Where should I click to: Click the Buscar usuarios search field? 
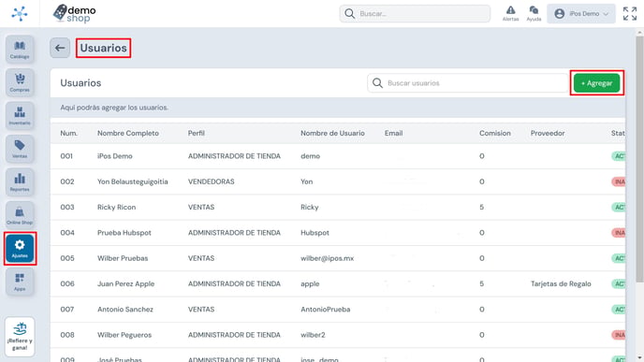(468, 83)
